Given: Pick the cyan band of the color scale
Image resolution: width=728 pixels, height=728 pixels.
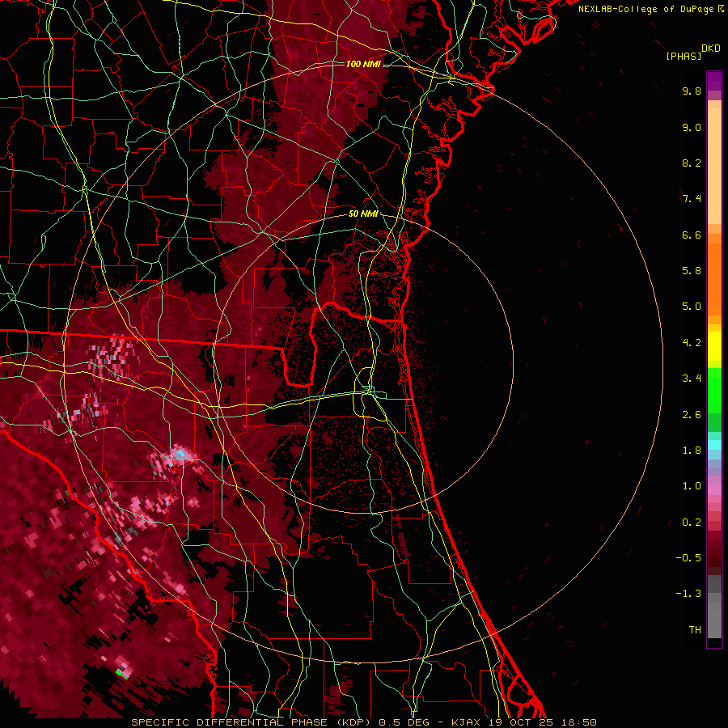Looking at the screenshot, I should [714, 445].
